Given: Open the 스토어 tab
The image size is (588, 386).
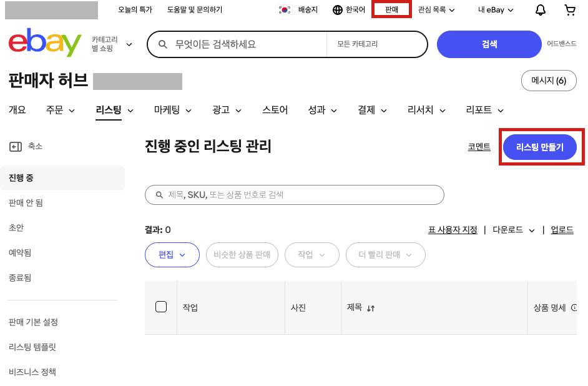Looking at the screenshot, I should tap(275, 110).
